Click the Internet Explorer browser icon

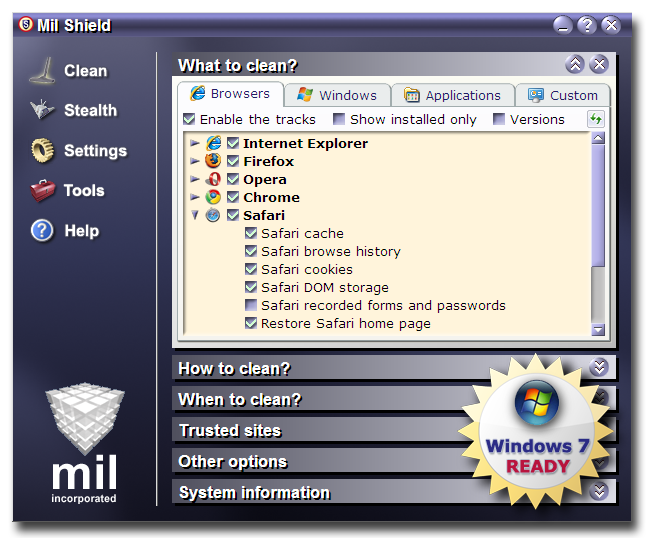(213, 143)
